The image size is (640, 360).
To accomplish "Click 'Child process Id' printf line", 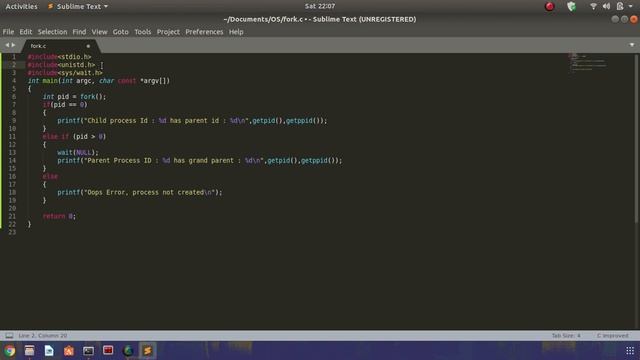I will click(x=192, y=121).
